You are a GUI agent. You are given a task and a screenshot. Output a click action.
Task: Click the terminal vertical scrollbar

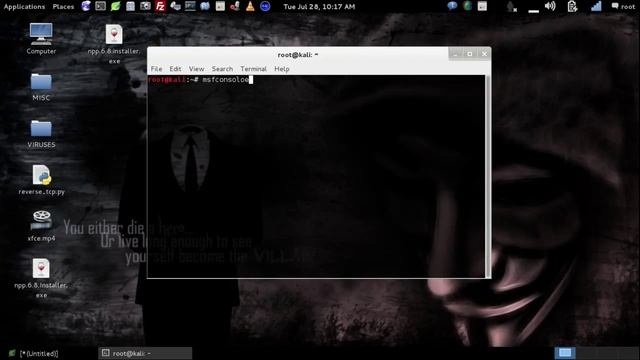488,176
